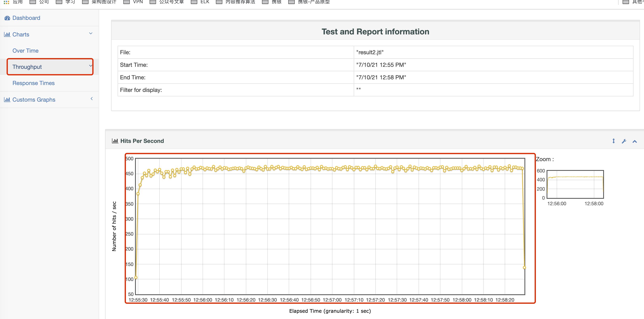Viewport: 644px width, 319px height.
Task: Click the "result2.jtl" file value
Action: (x=370, y=52)
